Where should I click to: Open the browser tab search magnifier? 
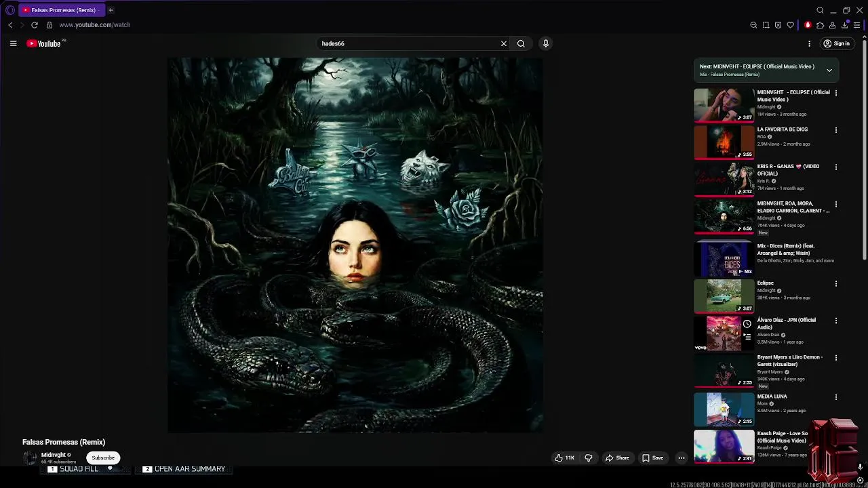[x=820, y=10]
